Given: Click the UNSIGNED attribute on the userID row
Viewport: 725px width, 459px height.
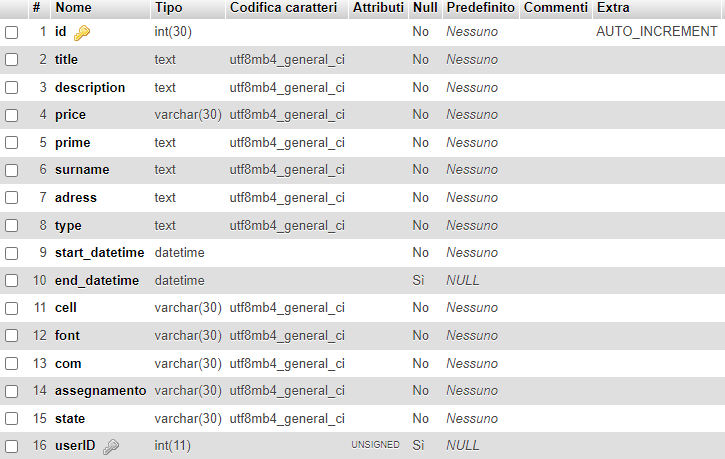Looking at the screenshot, I should 375,445.
